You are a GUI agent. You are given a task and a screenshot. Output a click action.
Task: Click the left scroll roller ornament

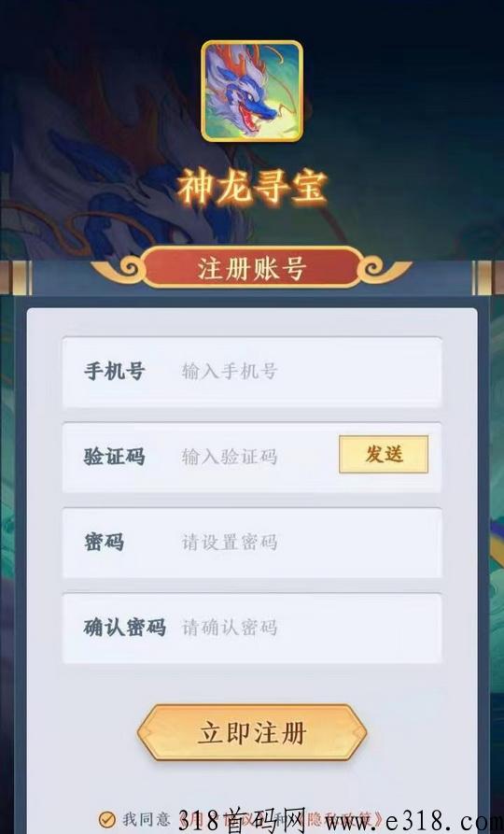pyautogui.click(x=16, y=277)
